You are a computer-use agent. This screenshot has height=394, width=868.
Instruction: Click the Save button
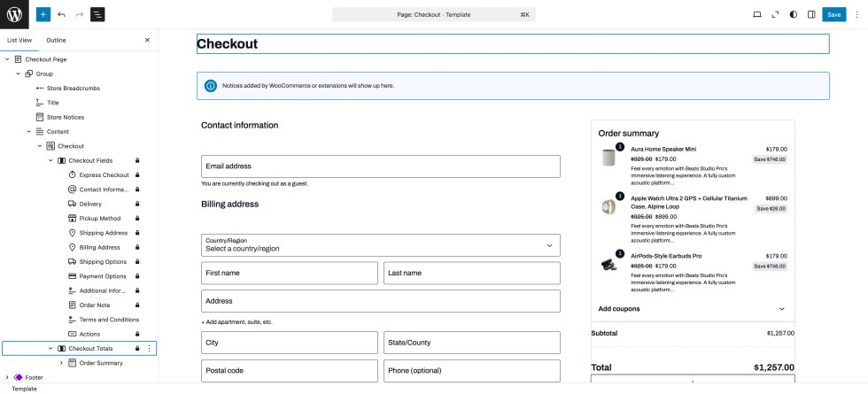pyautogui.click(x=833, y=14)
